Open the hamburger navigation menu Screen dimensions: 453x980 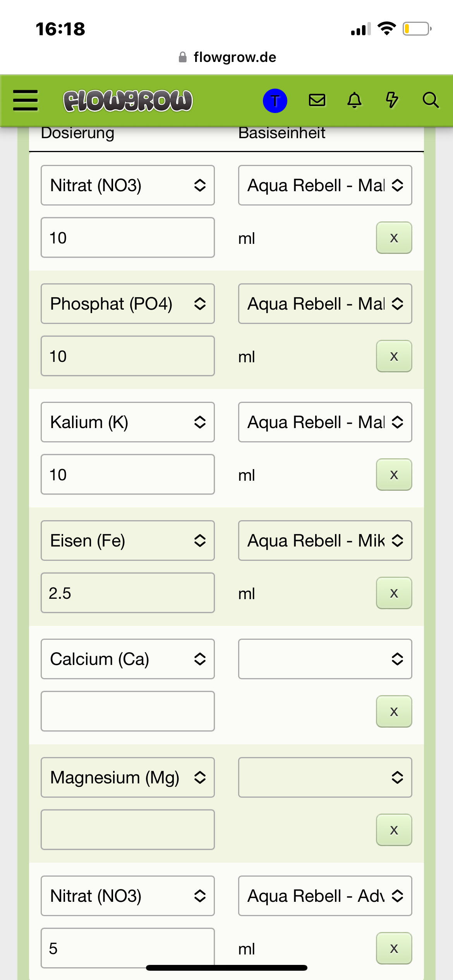click(26, 101)
